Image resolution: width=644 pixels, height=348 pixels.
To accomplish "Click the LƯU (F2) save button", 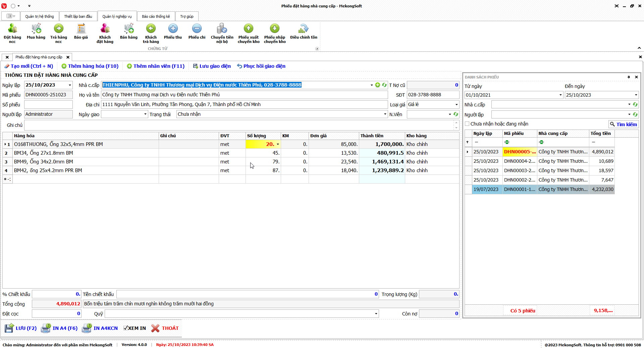I will (21, 328).
